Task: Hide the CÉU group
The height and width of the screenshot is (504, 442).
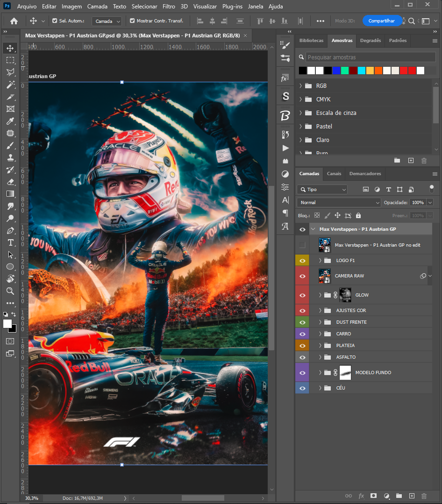Action: (x=302, y=388)
